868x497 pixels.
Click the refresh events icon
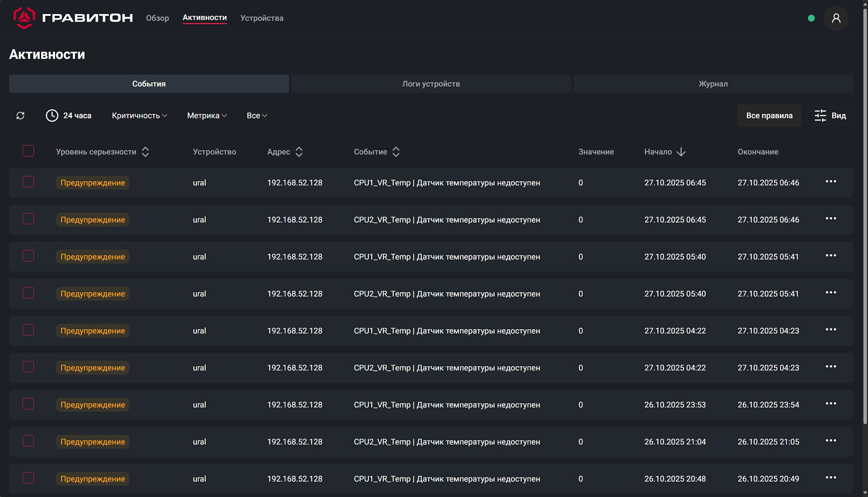[x=20, y=116]
